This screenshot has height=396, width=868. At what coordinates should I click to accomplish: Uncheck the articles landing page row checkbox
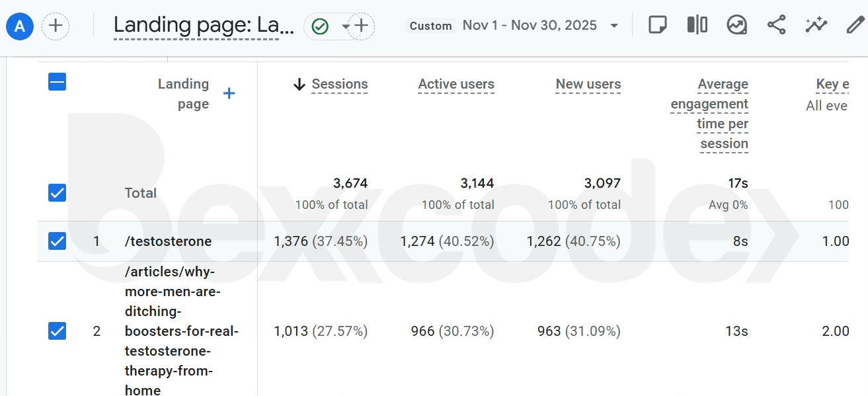[57, 331]
